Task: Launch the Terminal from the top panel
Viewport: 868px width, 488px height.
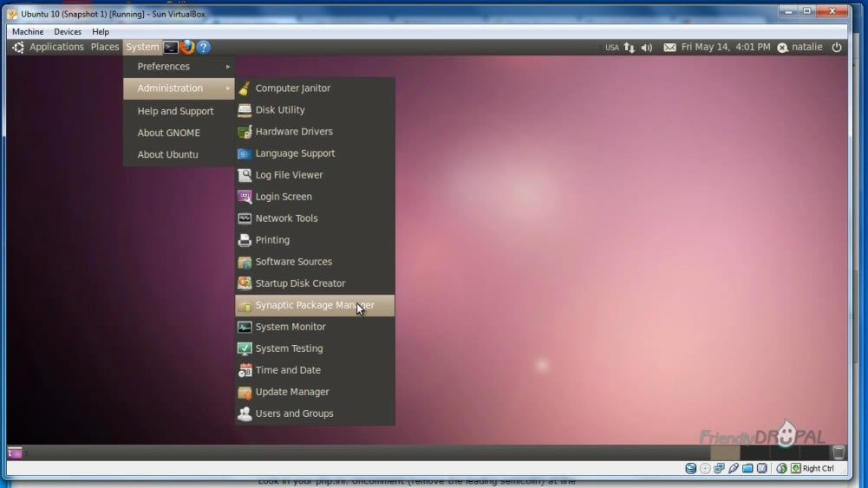Action: coord(171,48)
